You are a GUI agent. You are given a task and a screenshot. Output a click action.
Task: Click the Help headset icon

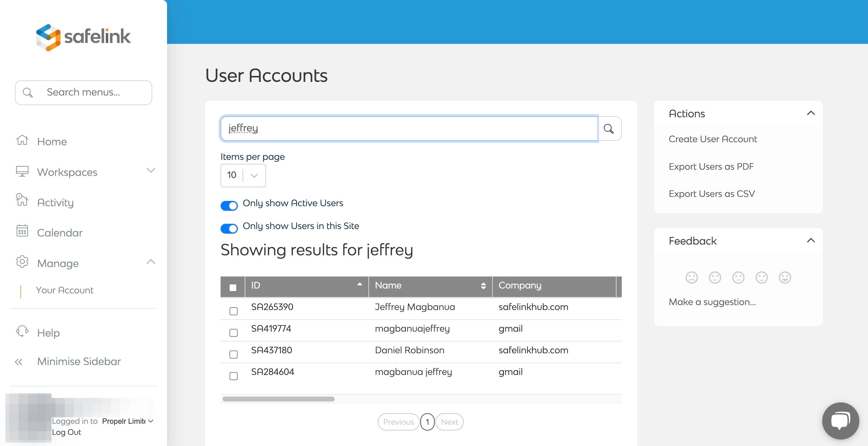[x=22, y=331]
